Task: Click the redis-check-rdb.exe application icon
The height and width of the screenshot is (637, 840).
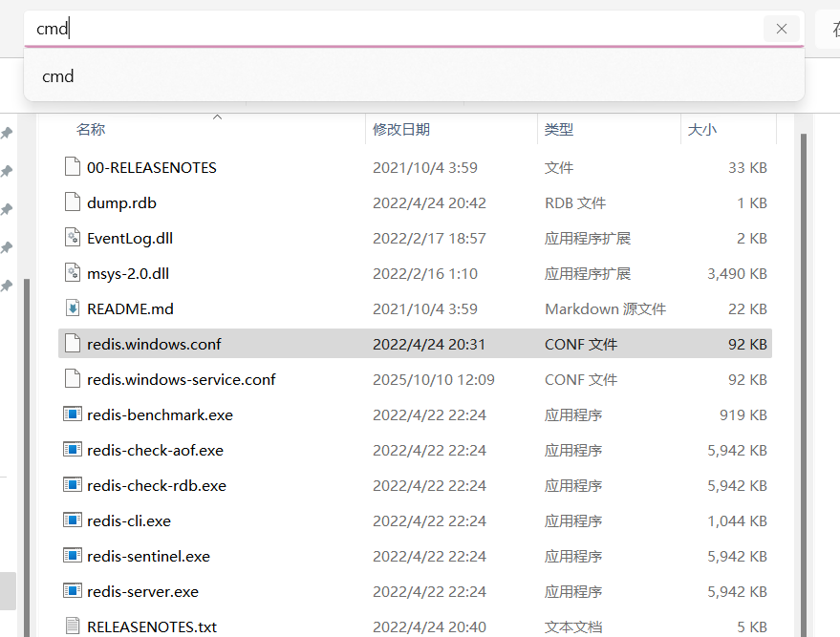Action: tap(73, 485)
